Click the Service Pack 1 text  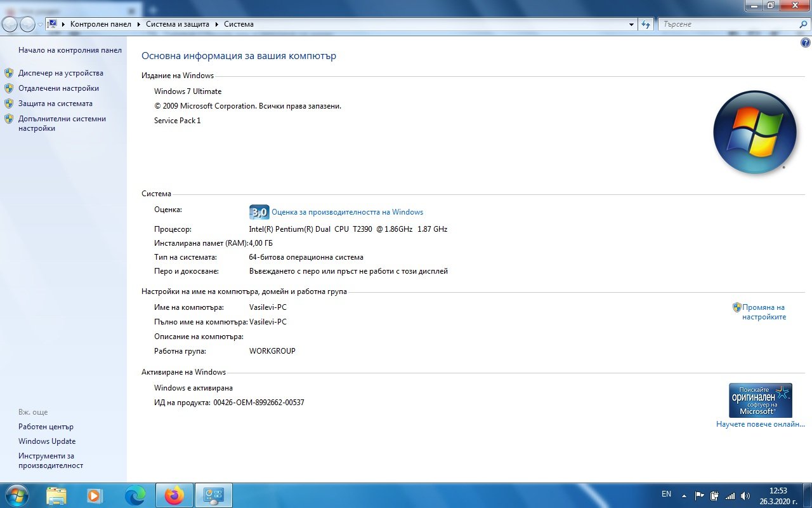[177, 121]
